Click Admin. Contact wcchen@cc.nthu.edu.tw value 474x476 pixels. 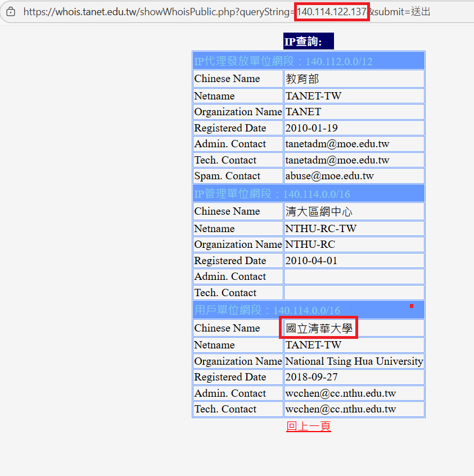(x=354, y=393)
